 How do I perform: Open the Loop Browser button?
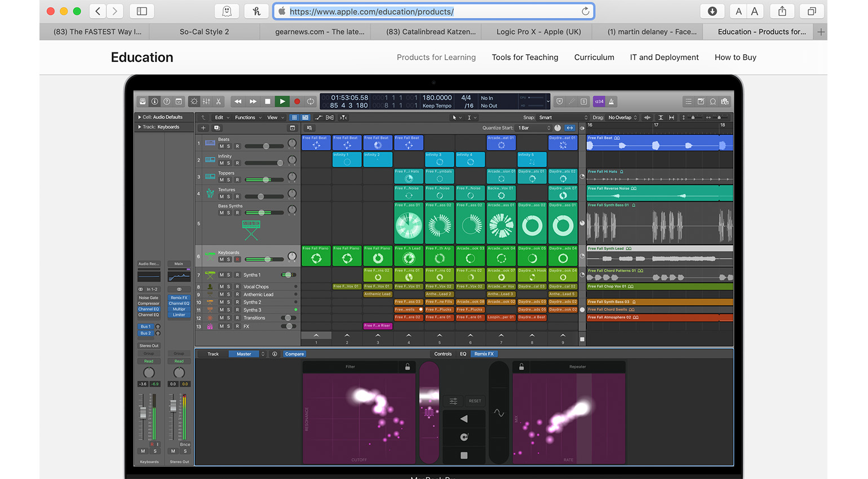[713, 101]
